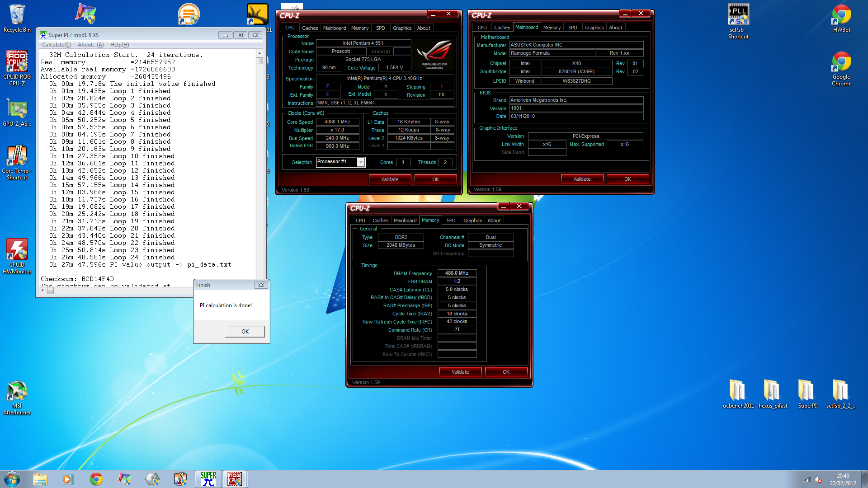This screenshot has height=488, width=868.
Task: Open Graphics tab in the CPU-Z CPU window
Action: click(402, 28)
